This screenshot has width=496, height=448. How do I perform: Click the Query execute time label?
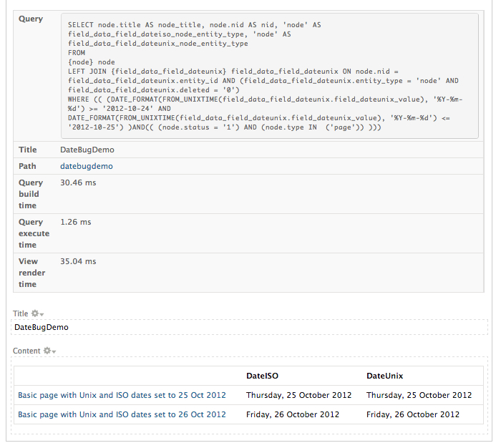coord(34,233)
